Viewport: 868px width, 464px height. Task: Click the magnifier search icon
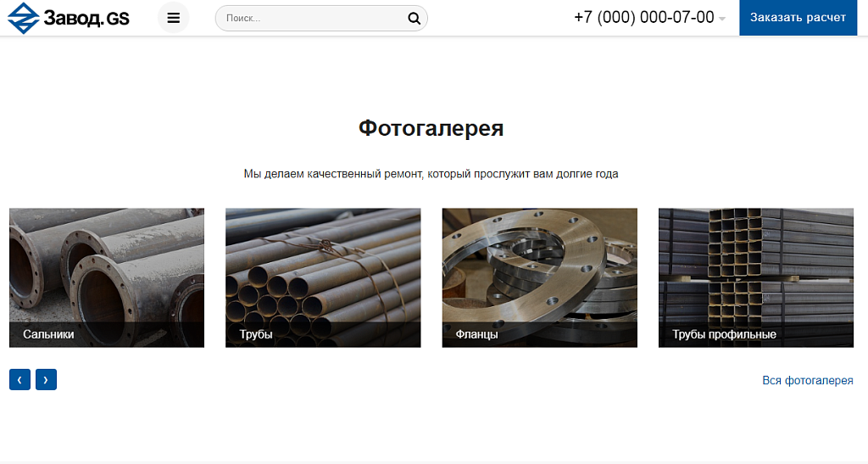click(414, 18)
